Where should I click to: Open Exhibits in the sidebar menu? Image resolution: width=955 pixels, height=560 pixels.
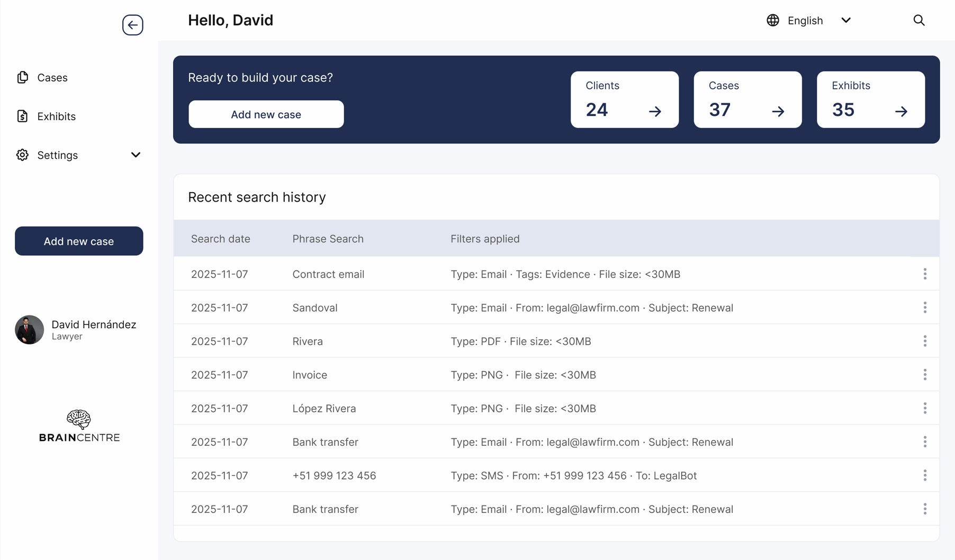coord(56,116)
